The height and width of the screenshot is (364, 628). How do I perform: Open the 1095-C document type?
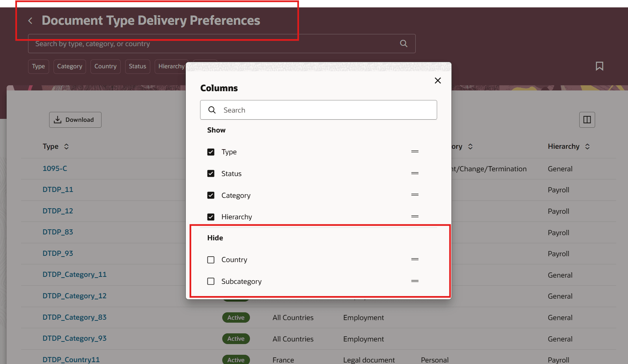(x=55, y=169)
